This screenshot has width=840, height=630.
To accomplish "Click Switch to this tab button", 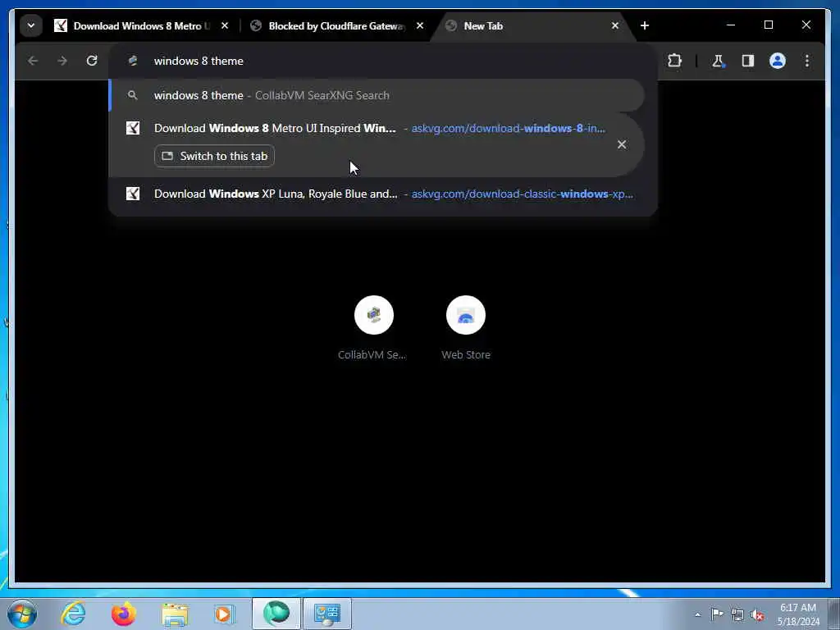I will tap(214, 156).
